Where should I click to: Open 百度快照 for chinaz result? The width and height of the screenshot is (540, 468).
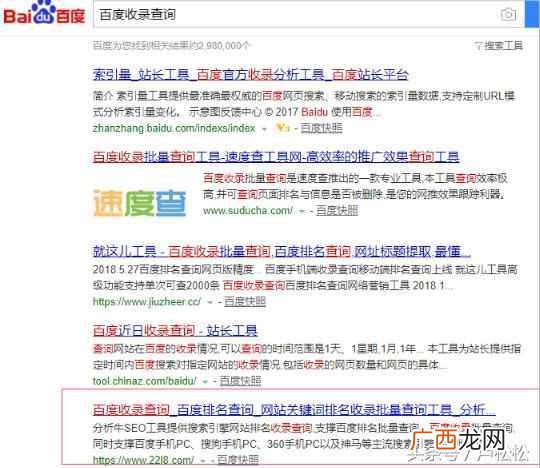point(240,381)
